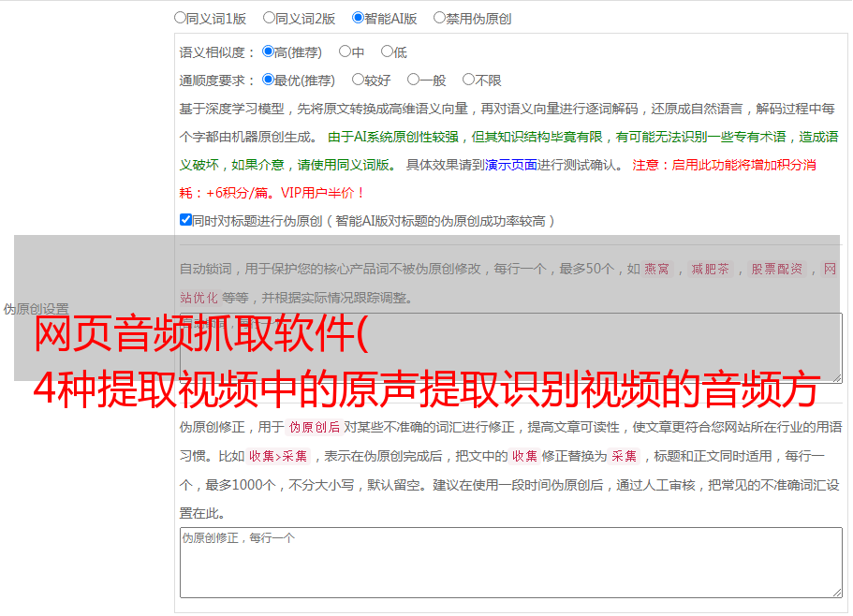
Task: Set 通顺度要求 to 不限
Action: [468, 80]
